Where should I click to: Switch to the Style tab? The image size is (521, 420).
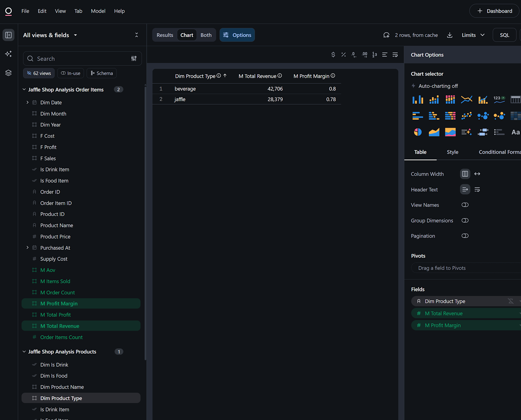452,152
